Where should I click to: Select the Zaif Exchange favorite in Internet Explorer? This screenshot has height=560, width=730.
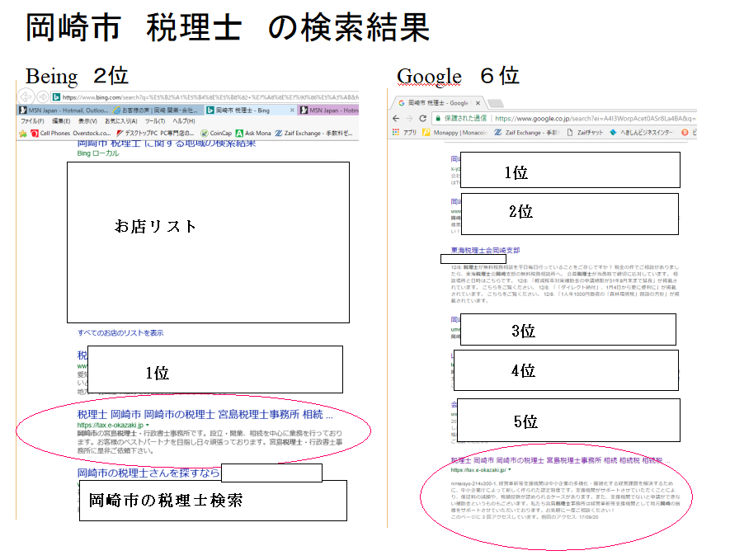pyautogui.click(x=299, y=133)
